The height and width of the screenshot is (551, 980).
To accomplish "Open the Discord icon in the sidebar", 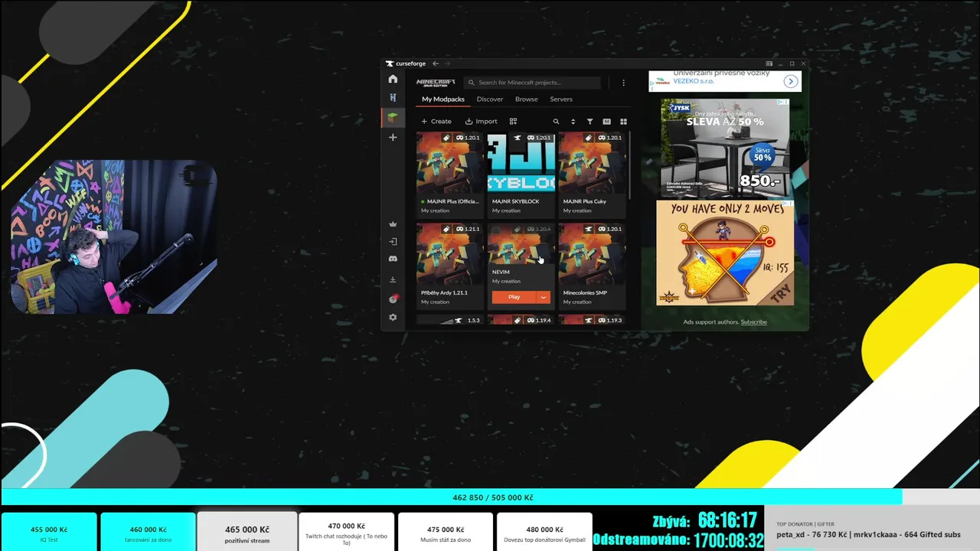I will (393, 259).
